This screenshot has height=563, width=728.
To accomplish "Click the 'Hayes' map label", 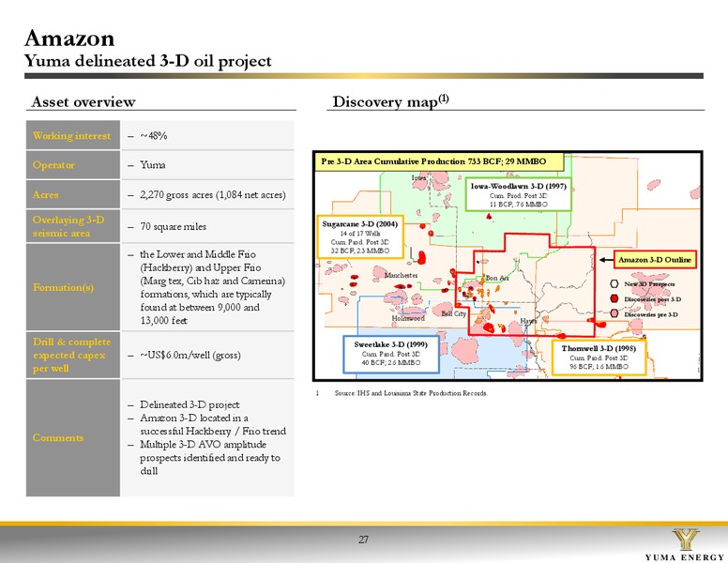I will (528, 321).
